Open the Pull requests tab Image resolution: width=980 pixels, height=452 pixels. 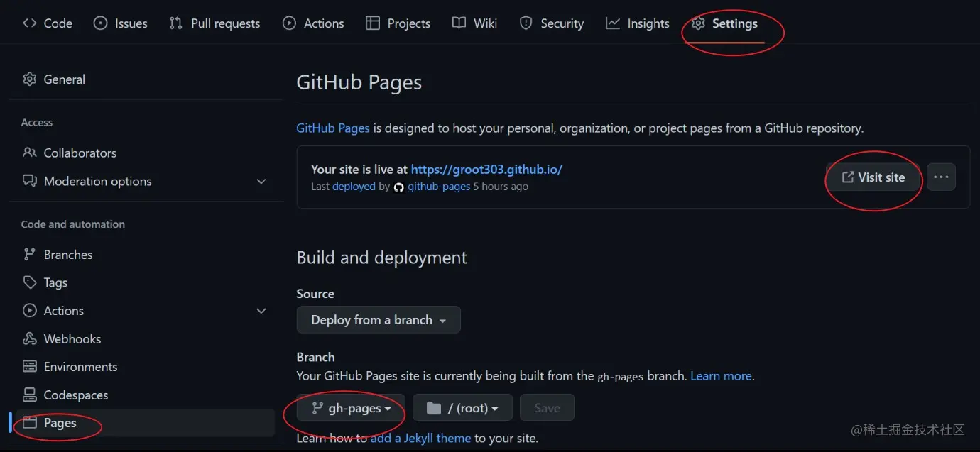tap(214, 23)
